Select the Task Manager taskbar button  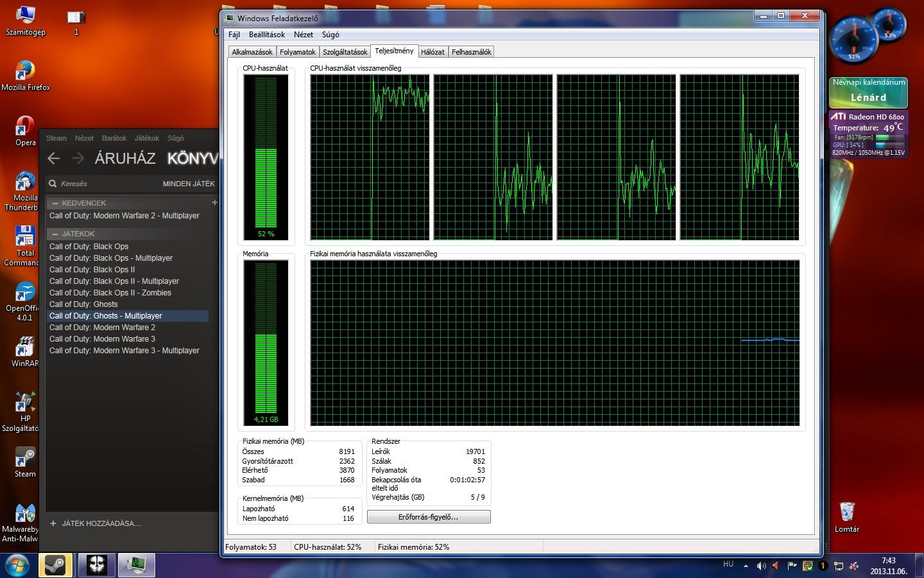click(x=136, y=565)
